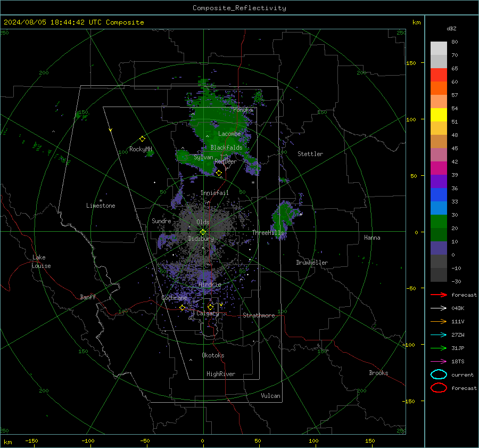Click the purple 36–39 dBZ swatch
The height and width of the screenshot is (448, 479).
tap(439, 181)
